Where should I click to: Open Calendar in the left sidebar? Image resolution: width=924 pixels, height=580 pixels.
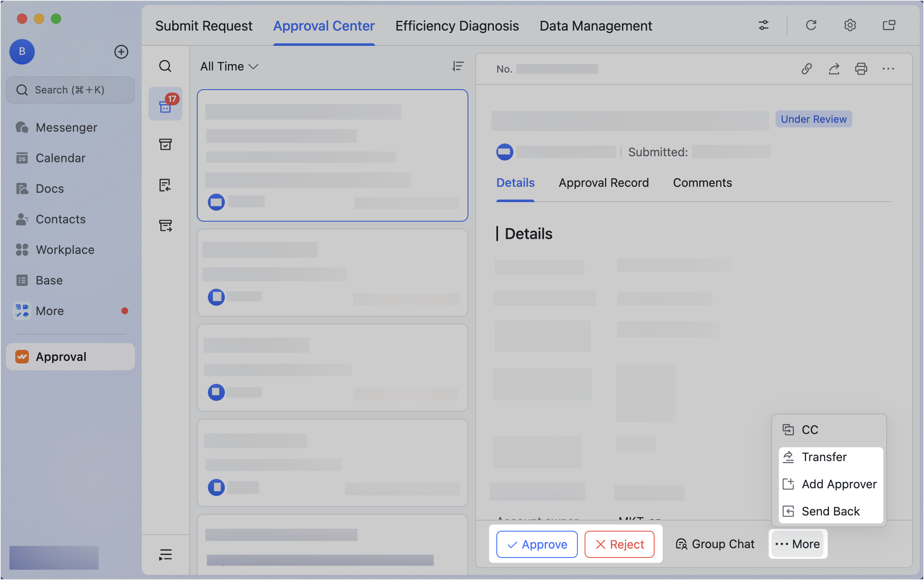(x=70, y=158)
